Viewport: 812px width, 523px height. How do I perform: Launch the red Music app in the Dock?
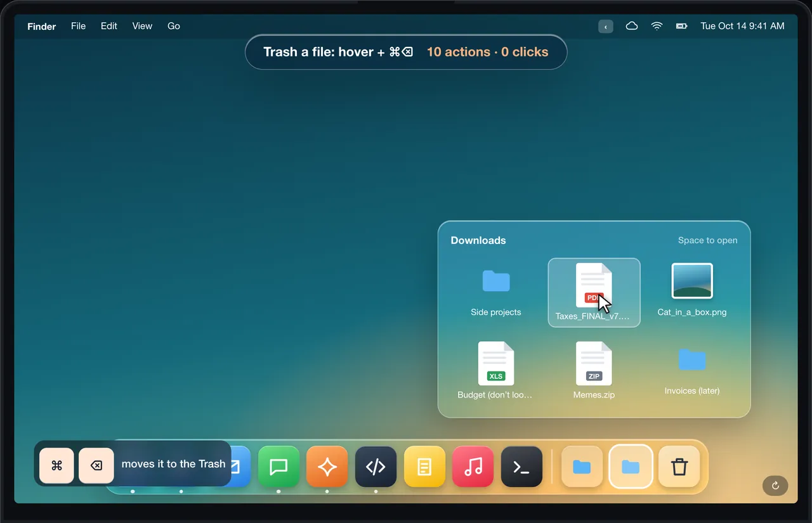473,467
